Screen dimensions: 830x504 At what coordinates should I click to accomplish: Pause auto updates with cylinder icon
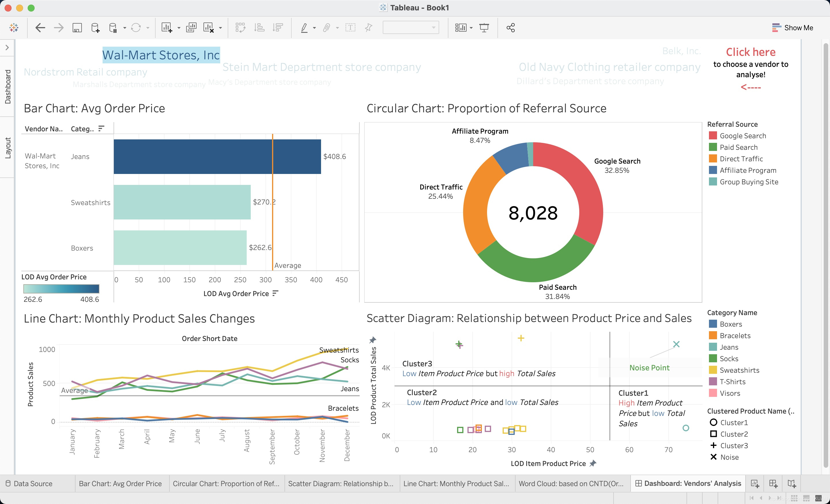pos(113,28)
